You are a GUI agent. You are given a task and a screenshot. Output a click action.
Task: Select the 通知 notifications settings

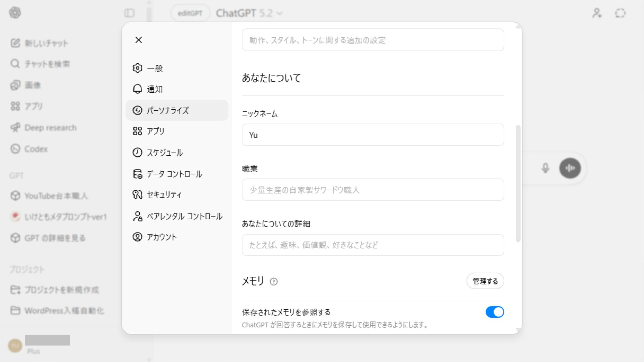pyautogui.click(x=155, y=89)
